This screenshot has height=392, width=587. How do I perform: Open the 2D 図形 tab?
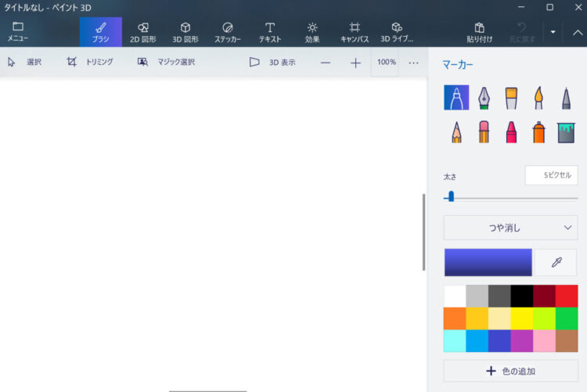pyautogui.click(x=143, y=32)
